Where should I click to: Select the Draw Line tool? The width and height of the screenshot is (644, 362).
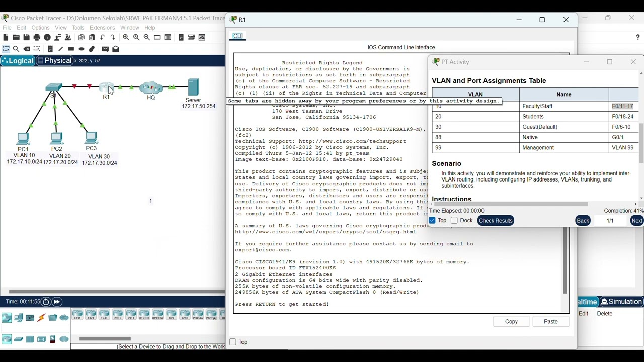coord(61,49)
